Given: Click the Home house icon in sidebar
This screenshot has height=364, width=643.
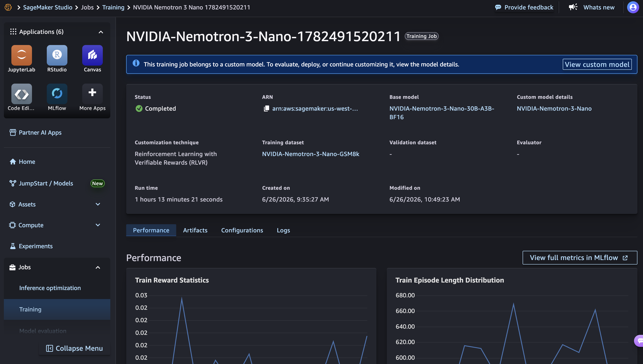Looking at the screenshot, I should click(x=13, y=162).
